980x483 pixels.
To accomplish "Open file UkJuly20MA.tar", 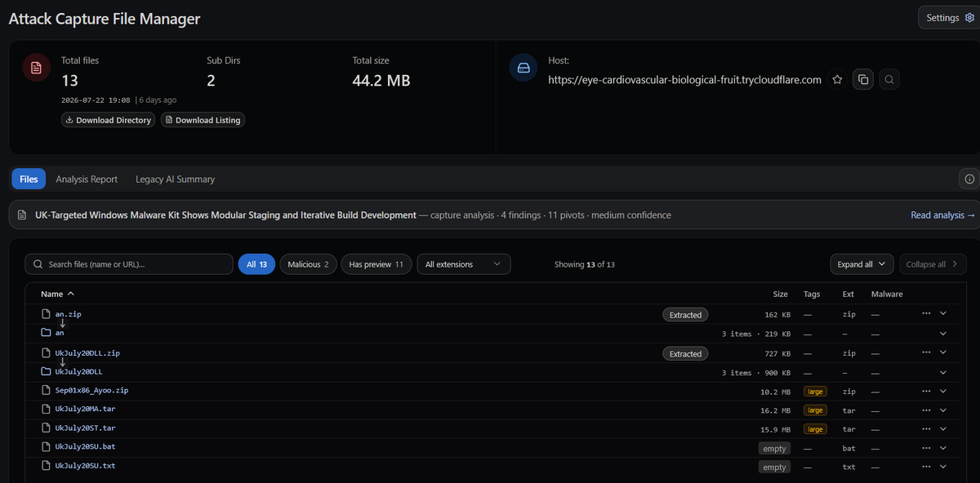I will [x=86, y=410].
